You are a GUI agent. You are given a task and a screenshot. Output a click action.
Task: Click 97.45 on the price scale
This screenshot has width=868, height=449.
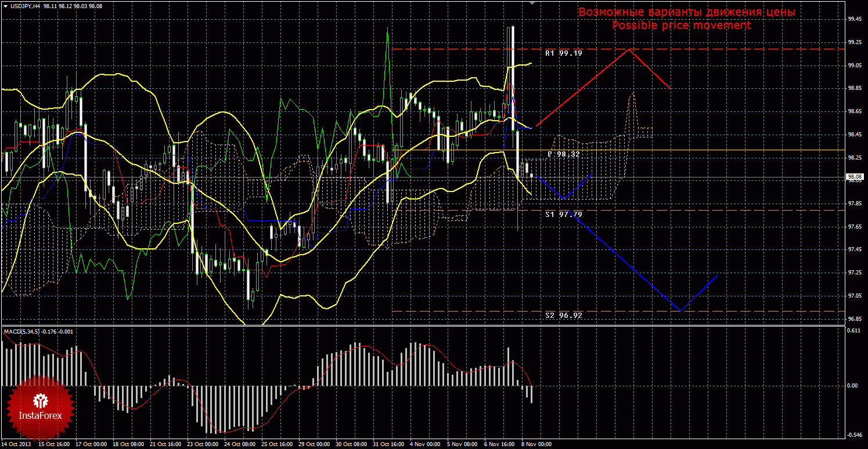tap(855, 249)
